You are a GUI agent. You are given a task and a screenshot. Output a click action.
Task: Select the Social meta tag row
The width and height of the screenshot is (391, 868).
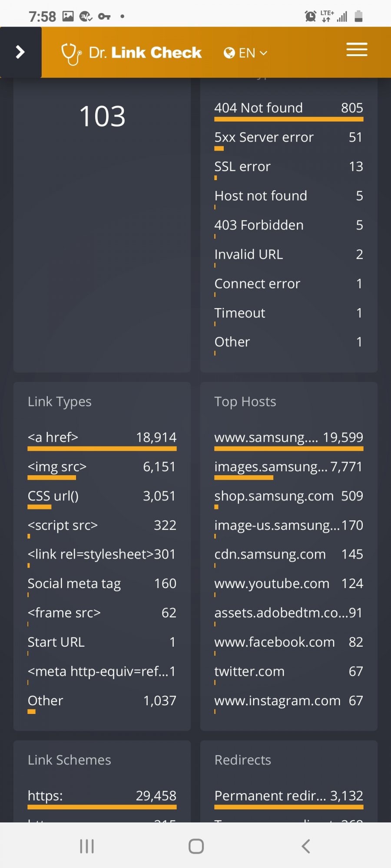(x=102, y=586)
